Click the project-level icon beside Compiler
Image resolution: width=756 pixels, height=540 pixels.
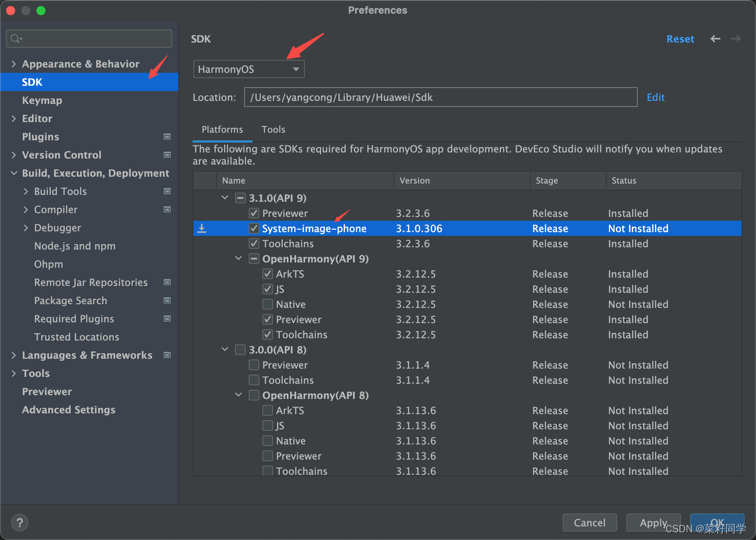[167, 210]
